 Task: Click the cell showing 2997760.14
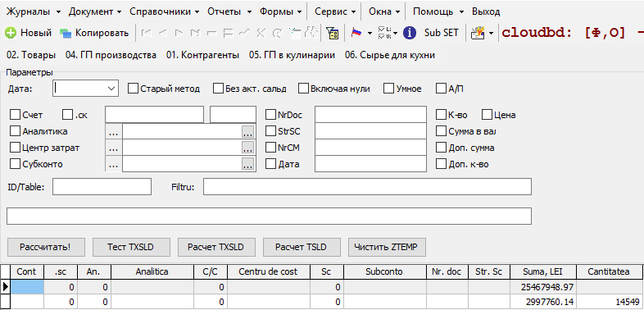tap(543, 302)
